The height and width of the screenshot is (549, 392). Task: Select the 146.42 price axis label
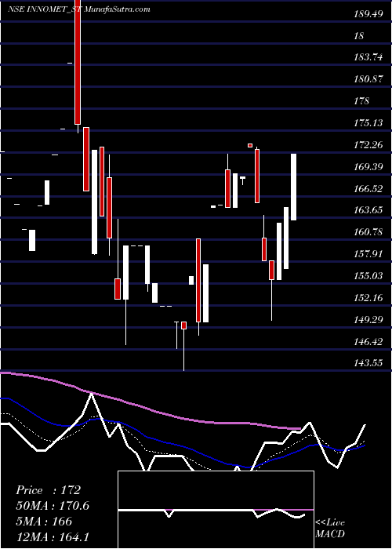click(x=368, y=342)
